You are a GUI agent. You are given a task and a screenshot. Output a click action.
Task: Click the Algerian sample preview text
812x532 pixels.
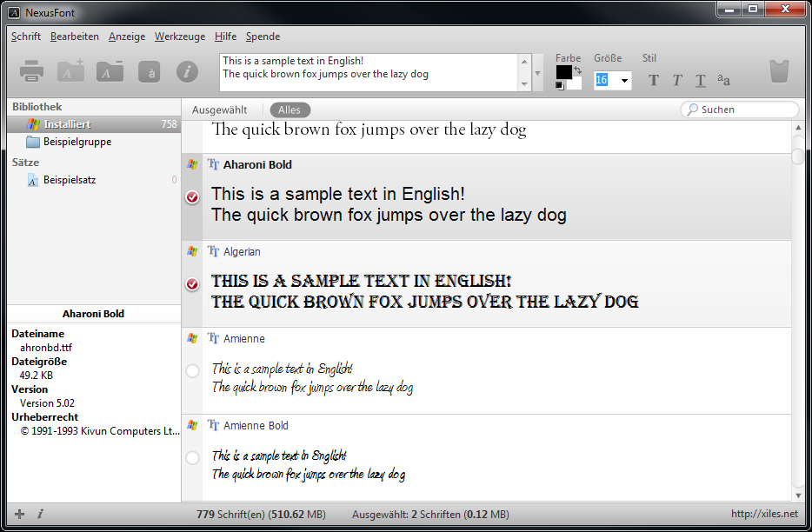(424, 291)
